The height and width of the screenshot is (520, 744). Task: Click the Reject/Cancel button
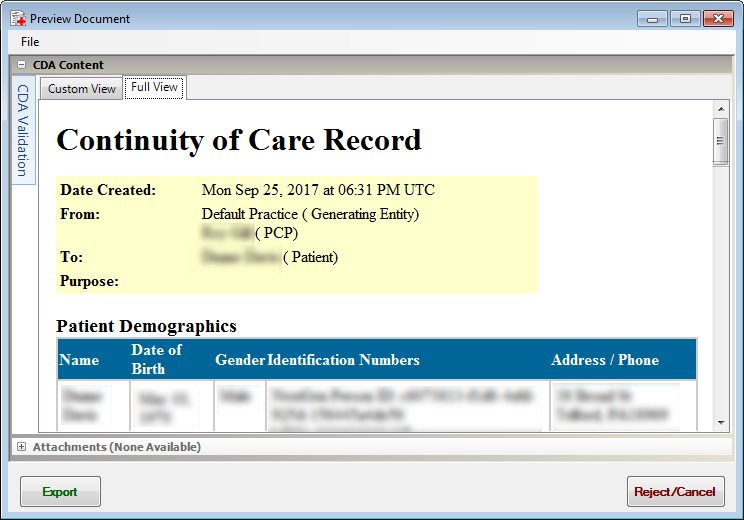tap(676, 492)
